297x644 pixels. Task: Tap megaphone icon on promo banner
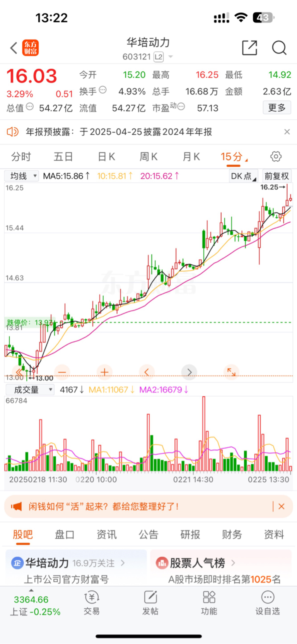pos(16,506)
